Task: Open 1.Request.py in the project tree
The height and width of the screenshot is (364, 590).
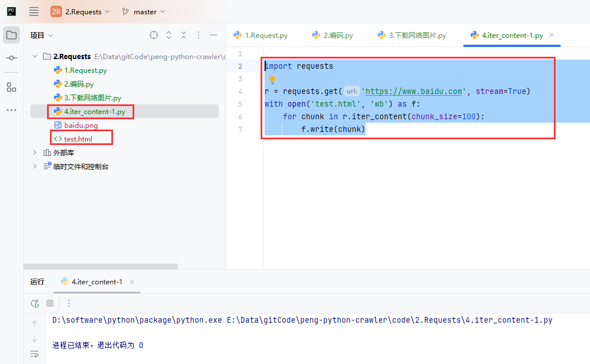Action: click(x=86, y=71)
